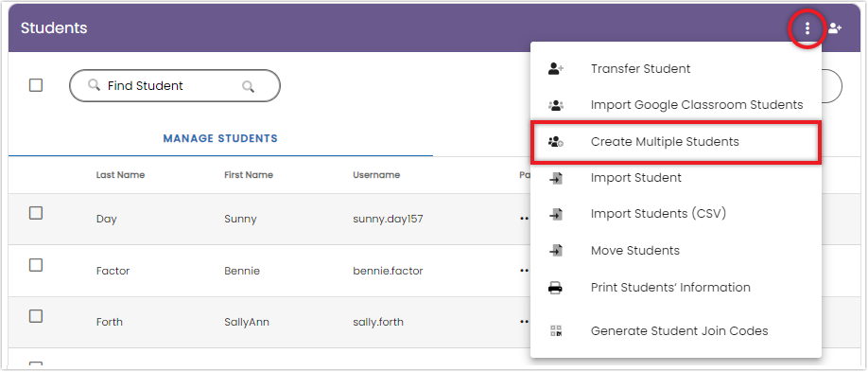Click the Import Students (CSV) file icon

pos(555,214)
